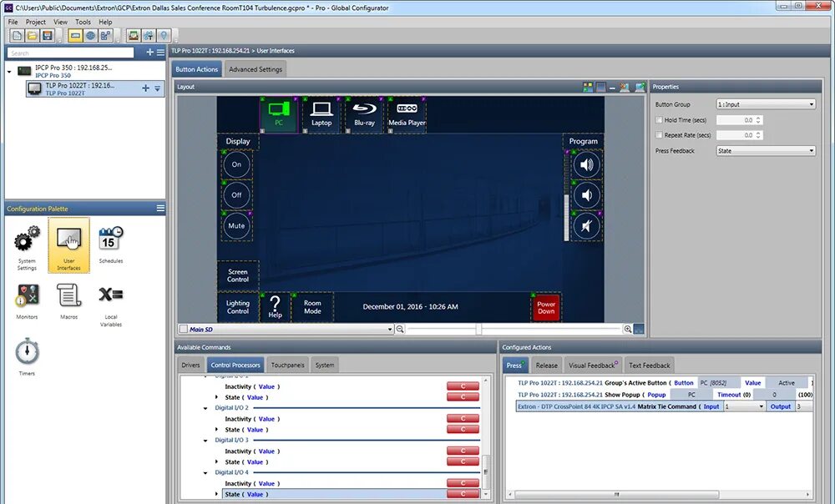835x504 pixels.
Task: Click the Configured Actions horizontal scrollbar
Action: (617, 495)
